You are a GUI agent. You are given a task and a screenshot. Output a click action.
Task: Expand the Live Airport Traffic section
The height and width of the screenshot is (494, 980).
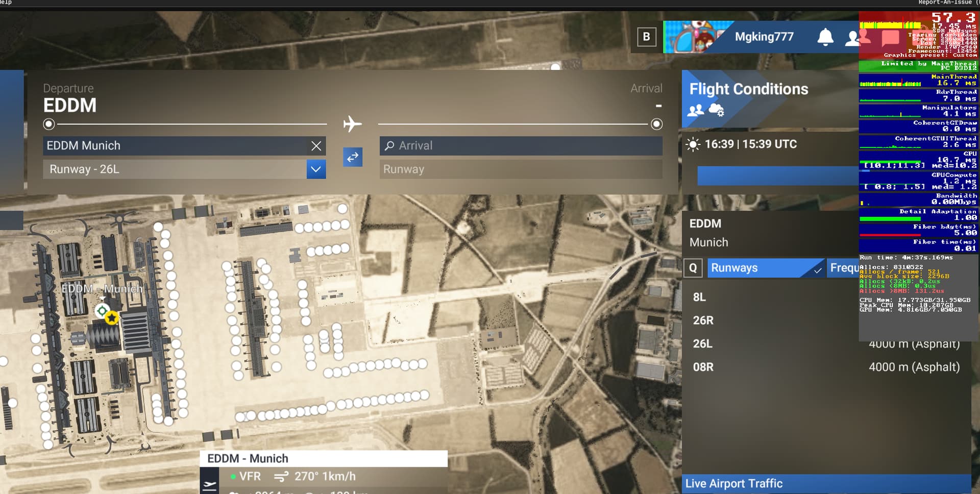826,484
